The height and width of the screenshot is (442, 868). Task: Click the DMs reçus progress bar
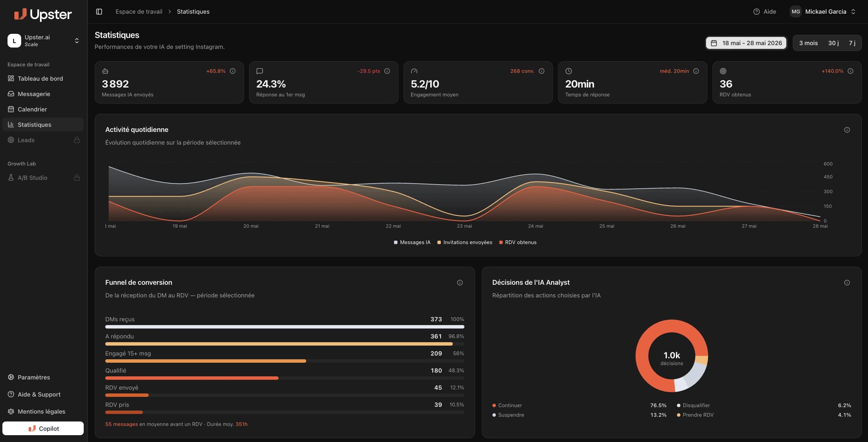[285, 327]
